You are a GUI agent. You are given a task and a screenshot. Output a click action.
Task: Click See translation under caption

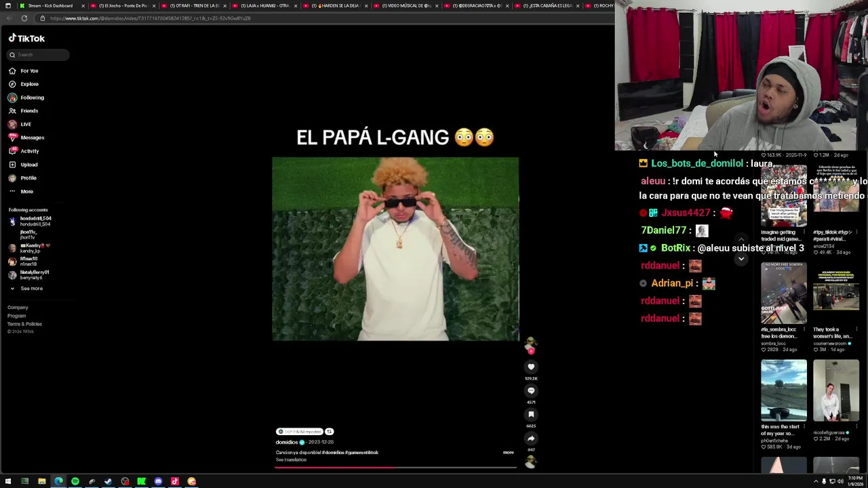click(x=291, y=460)
